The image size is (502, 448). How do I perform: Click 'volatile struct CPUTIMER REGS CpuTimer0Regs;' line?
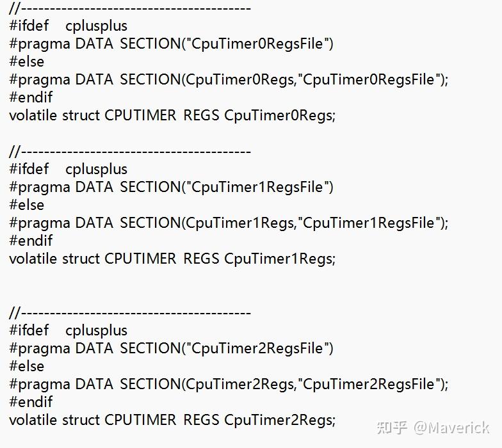click(x=172, y=115)
